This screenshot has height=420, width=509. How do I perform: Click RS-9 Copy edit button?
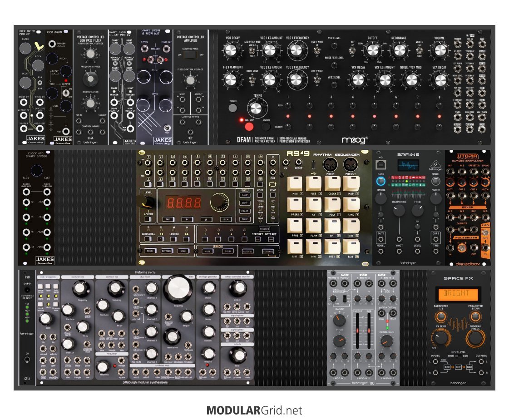click(x=245, y=203)
